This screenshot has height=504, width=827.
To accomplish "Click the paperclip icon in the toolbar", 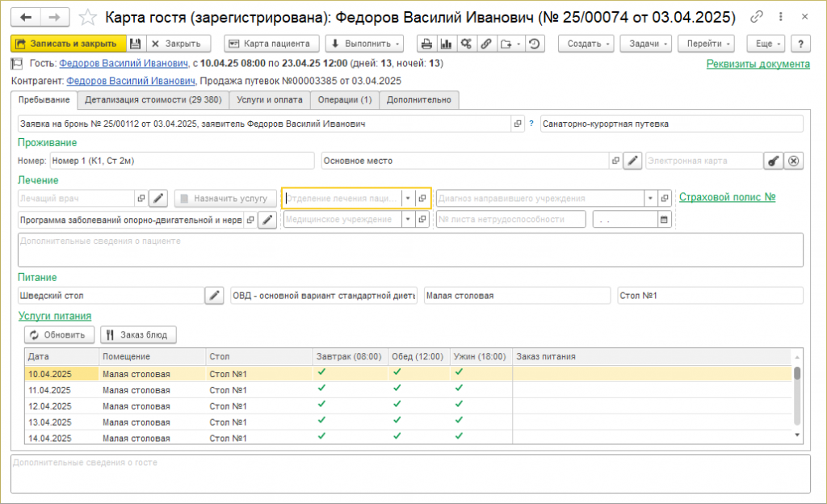I will point(486,44).
